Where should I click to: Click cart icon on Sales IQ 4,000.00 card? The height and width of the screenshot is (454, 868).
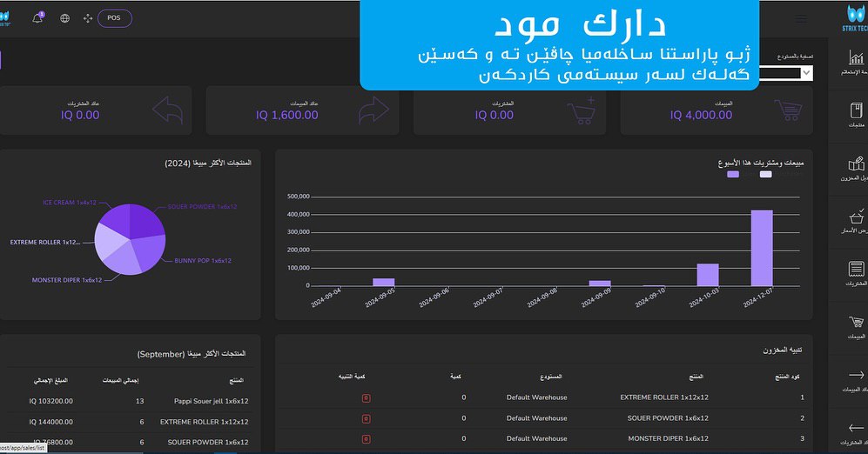pos(788,110)
